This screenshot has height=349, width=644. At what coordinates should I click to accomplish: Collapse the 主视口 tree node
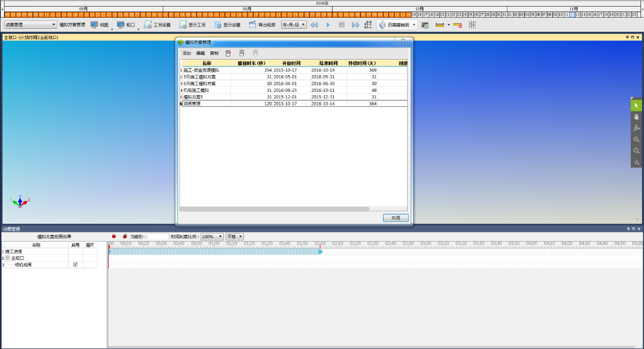[8, 258]
